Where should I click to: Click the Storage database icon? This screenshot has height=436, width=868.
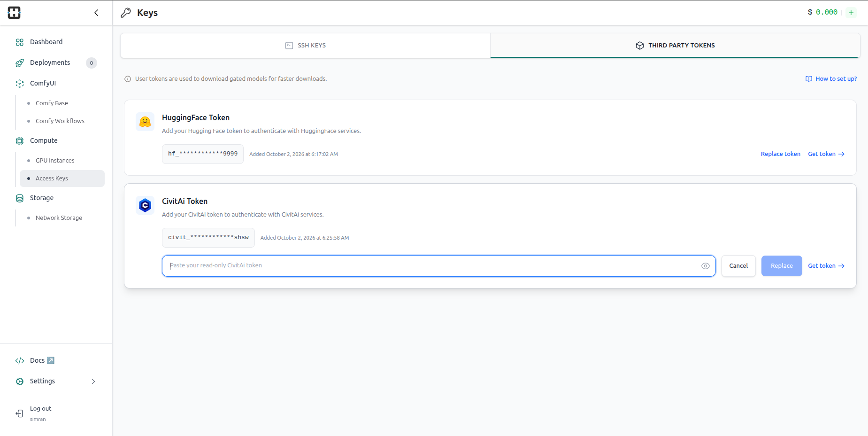tap(20, 198)
